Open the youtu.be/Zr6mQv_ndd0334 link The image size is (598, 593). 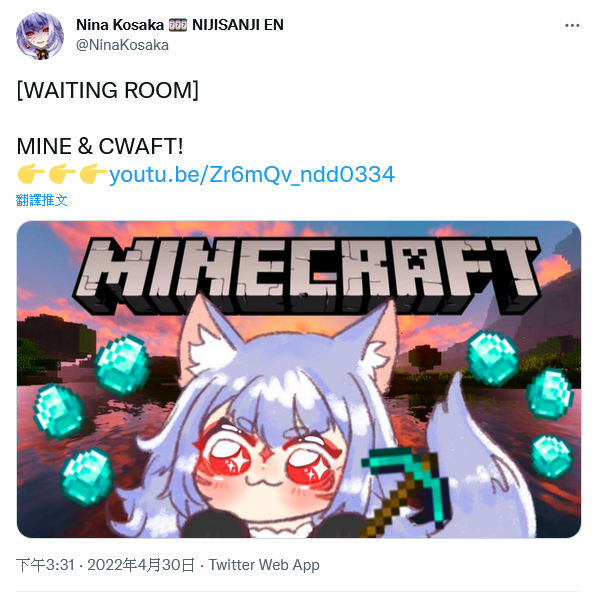point(252,175)
